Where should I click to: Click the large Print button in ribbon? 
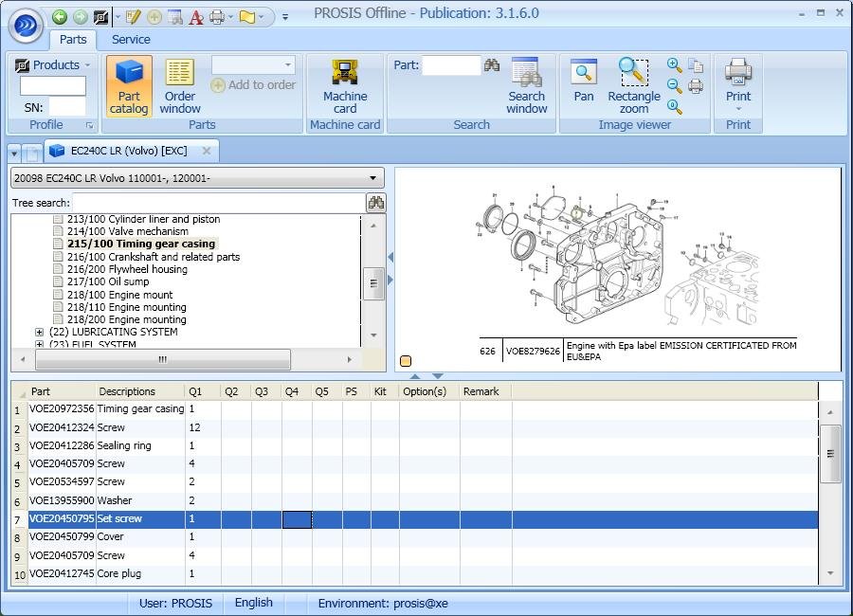click(x=737, y=83)
